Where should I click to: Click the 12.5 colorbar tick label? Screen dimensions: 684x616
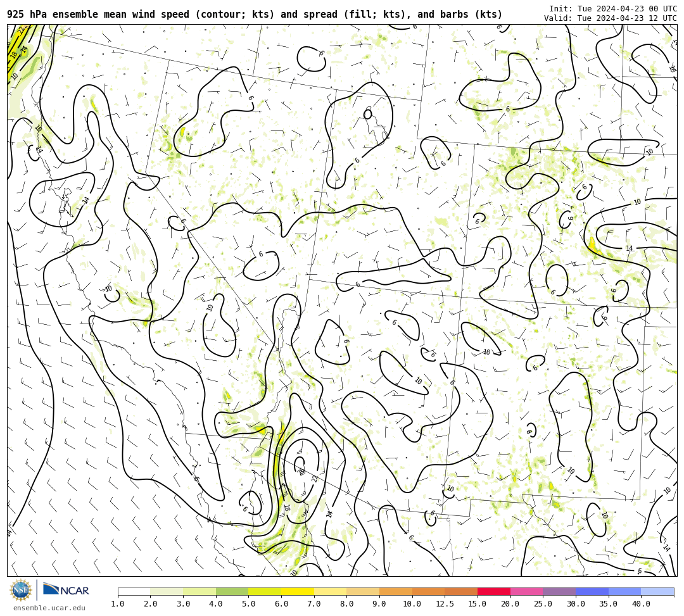point(445,604)
